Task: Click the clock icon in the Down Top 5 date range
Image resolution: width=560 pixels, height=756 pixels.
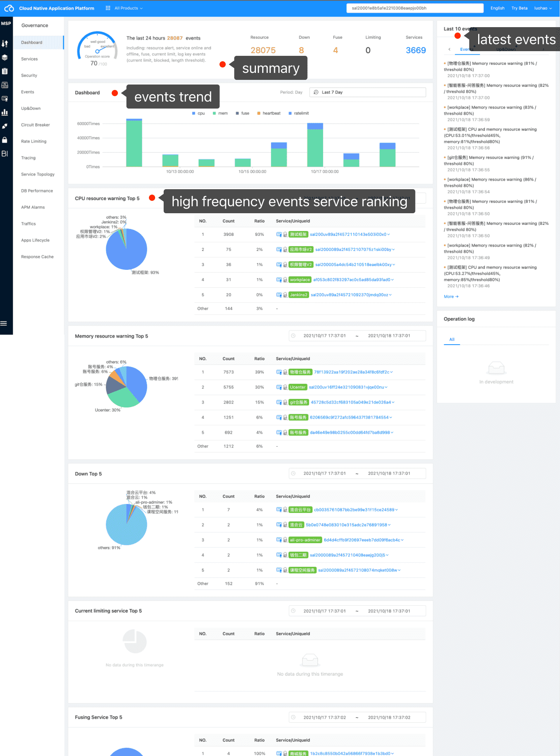Action: coord(294,473)
